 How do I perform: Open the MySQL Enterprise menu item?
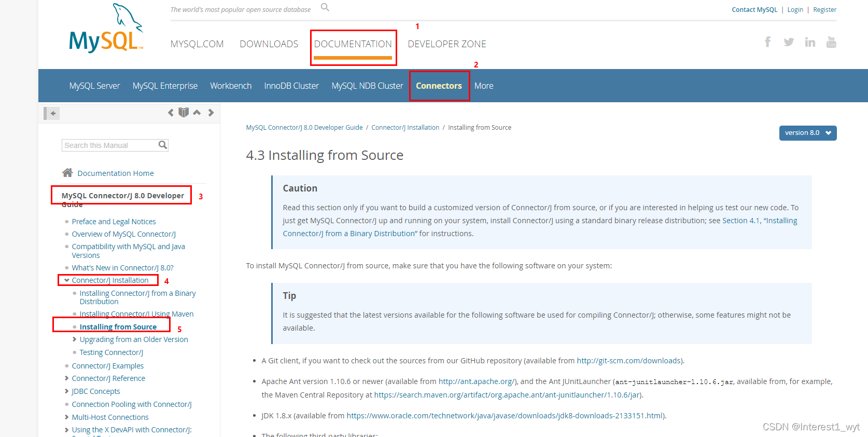[165, 86]
